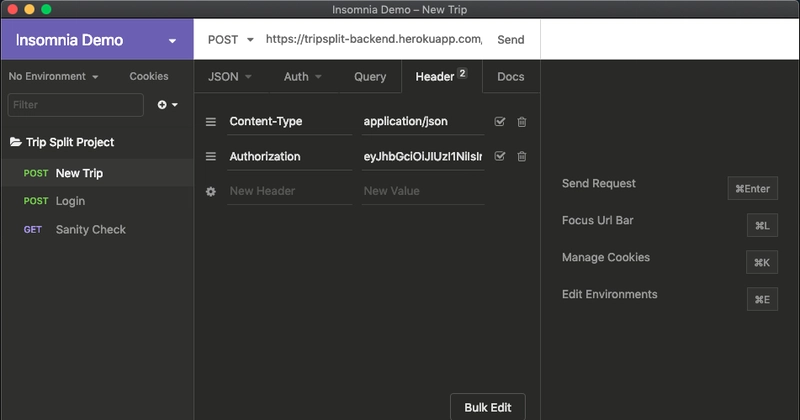Expand the No Environment dropdown

point(54,77)
